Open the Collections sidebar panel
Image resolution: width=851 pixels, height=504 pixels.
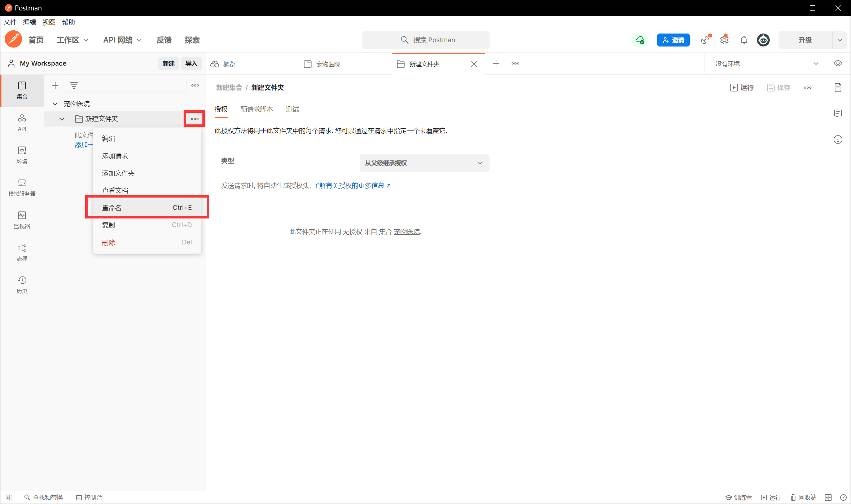[x=22, y=90]
